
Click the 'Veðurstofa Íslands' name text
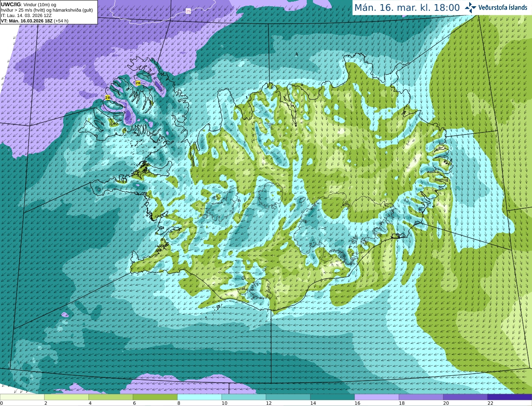pos(503,7)
